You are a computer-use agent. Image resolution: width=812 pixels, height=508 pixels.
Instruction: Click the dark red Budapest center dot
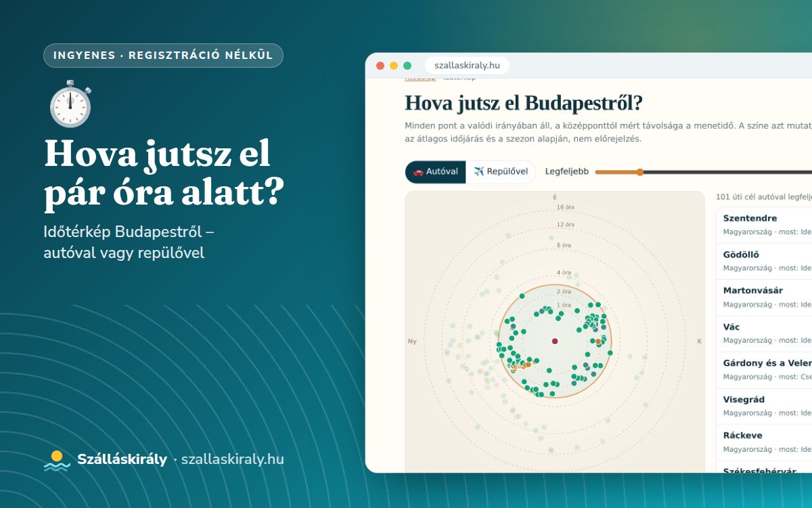[x=555, y=341]
